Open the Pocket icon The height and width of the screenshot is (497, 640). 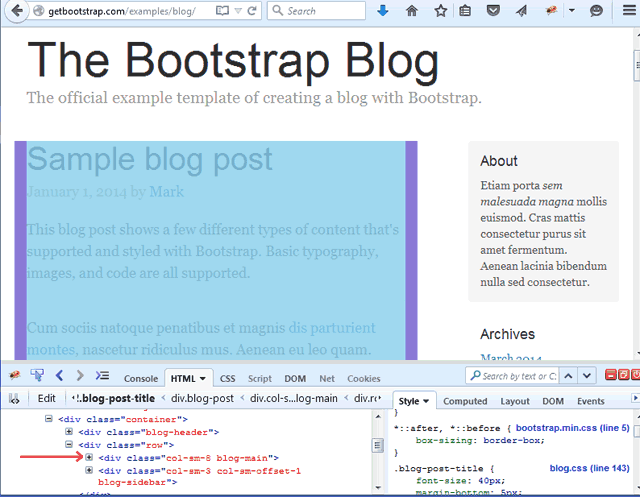[x=493, y=11]
